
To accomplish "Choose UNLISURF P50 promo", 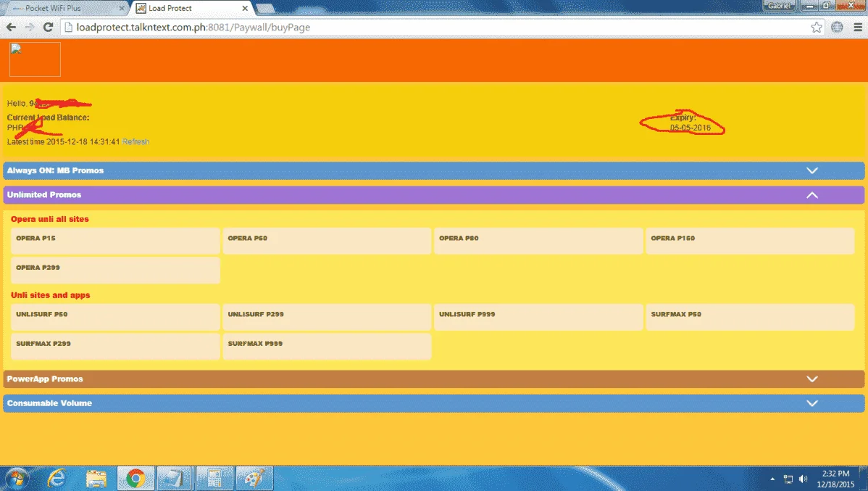I will click(115, 316).
